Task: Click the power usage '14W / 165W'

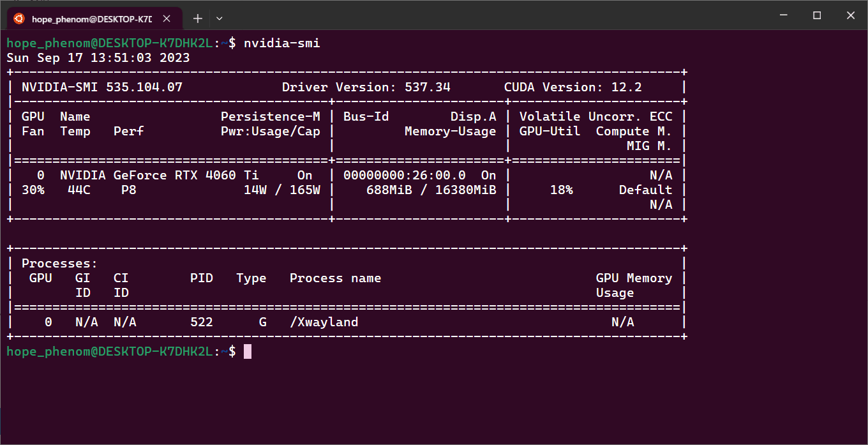Action: tap(282, 190)
